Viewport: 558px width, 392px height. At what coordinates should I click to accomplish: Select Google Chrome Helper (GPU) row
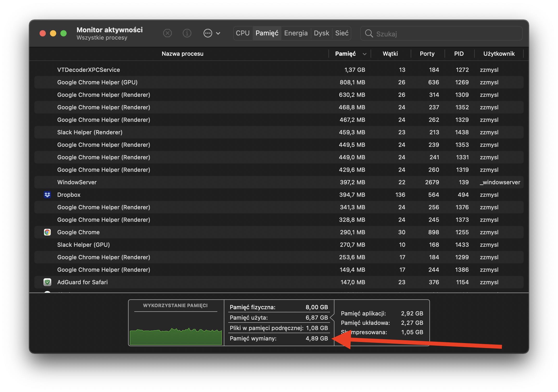tap(279, 82)
